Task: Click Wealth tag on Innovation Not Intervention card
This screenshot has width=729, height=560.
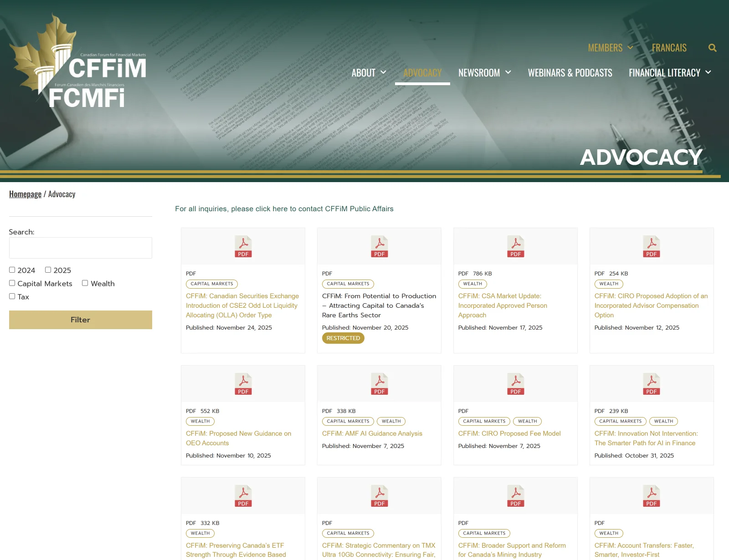Action: [x=663, y=421]
